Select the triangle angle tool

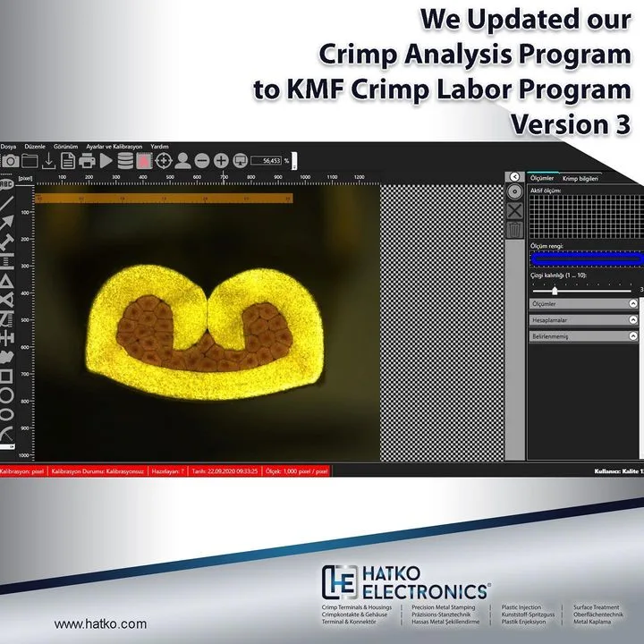[6, 281]
